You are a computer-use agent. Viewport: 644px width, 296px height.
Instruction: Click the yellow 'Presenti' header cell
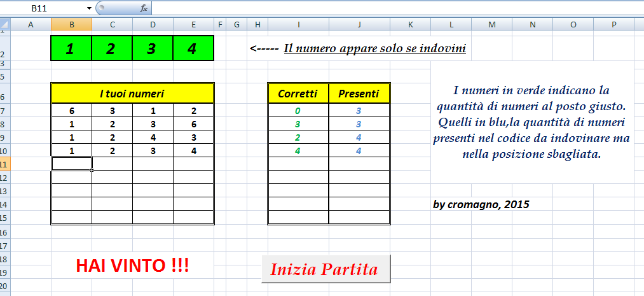[x=359, y=94]
